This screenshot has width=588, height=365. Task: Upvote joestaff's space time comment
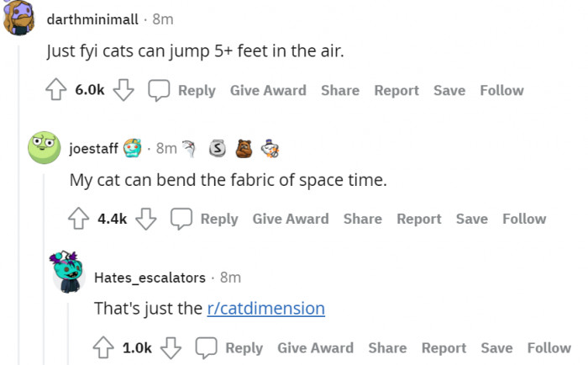point(79,219)
